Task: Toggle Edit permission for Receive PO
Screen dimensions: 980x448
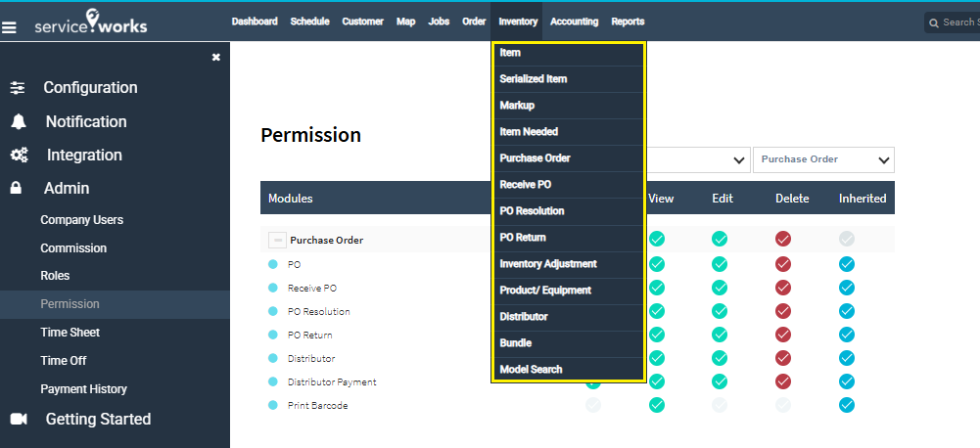Action: tap(720, 288)
